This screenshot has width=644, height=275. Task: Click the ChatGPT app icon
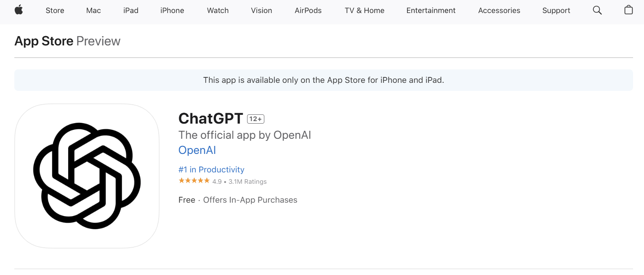87,176
